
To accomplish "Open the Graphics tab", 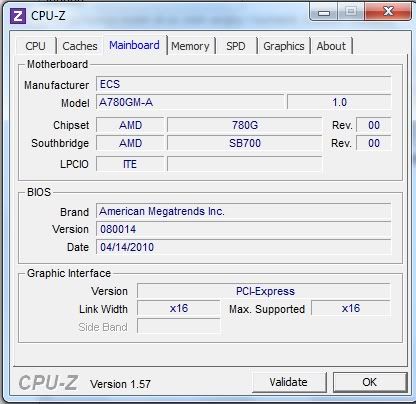I will click(x=284, y=46).
